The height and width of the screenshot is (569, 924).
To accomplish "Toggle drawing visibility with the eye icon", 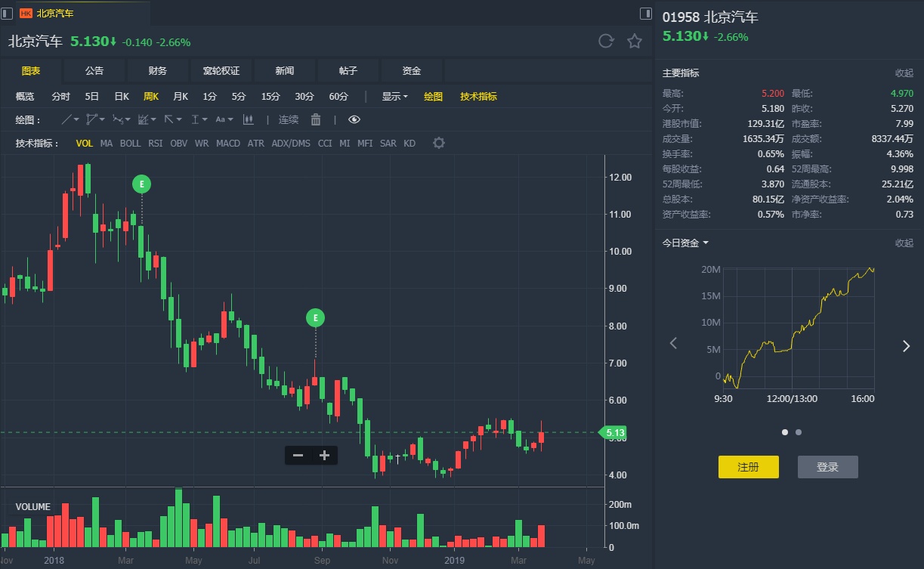I will coord(354,119).
